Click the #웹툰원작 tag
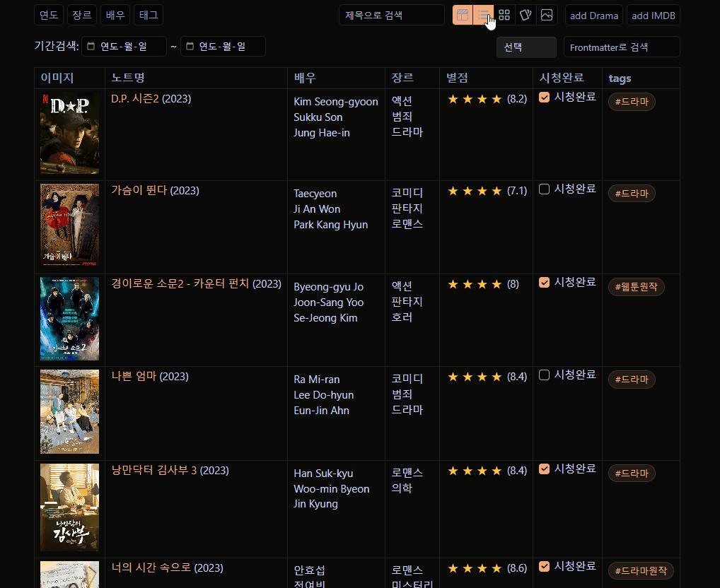This screenshot has height=588, width=720. pyautogui.click(x=637, y=287)
